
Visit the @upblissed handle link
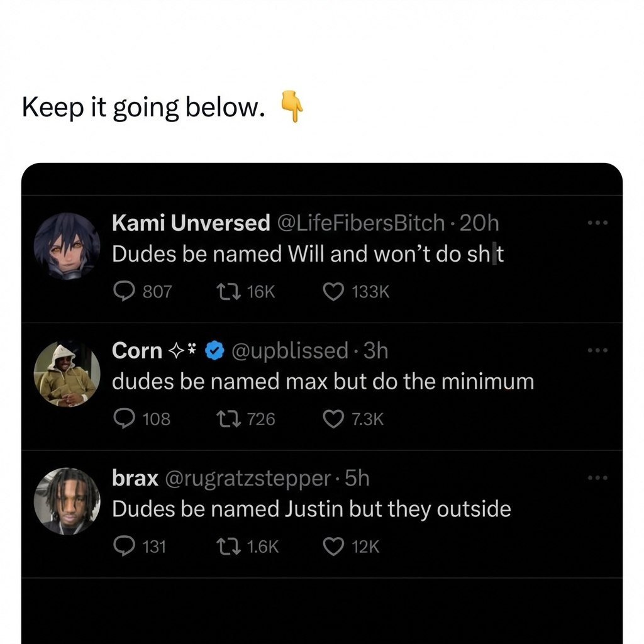click(x=290, y=350)
